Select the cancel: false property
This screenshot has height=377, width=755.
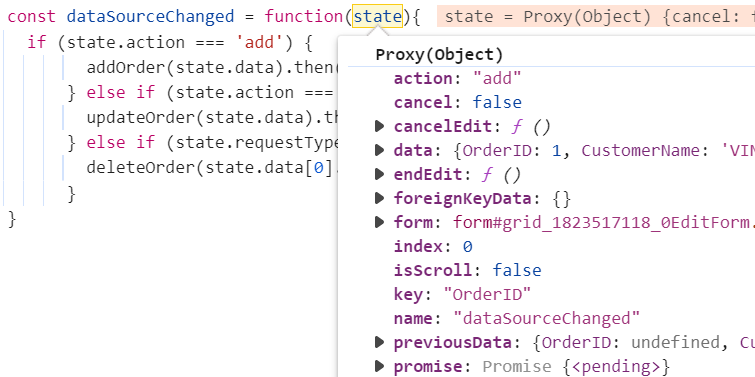458,103
